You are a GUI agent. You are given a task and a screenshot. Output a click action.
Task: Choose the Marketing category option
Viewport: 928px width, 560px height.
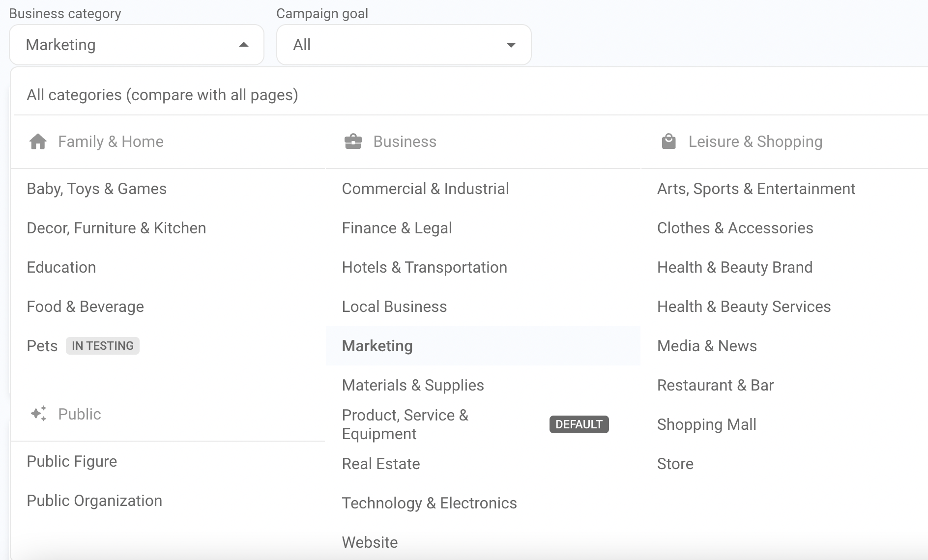[377, 346]
